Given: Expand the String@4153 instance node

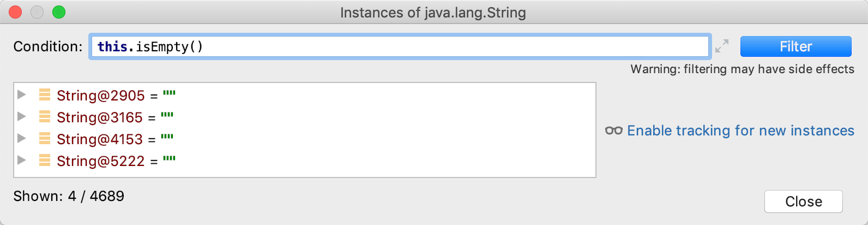Looking at the screenshot, I should tap(22, 138).
